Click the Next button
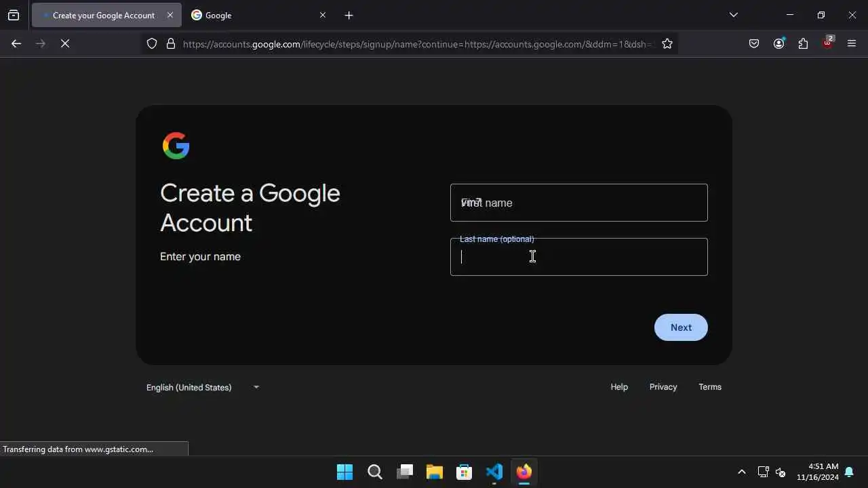This screenshot has height=488, width=868. [681, 327]
